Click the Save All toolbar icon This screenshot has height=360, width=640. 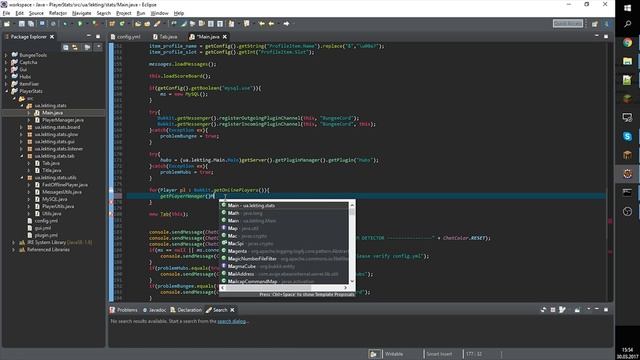[31, 24]
